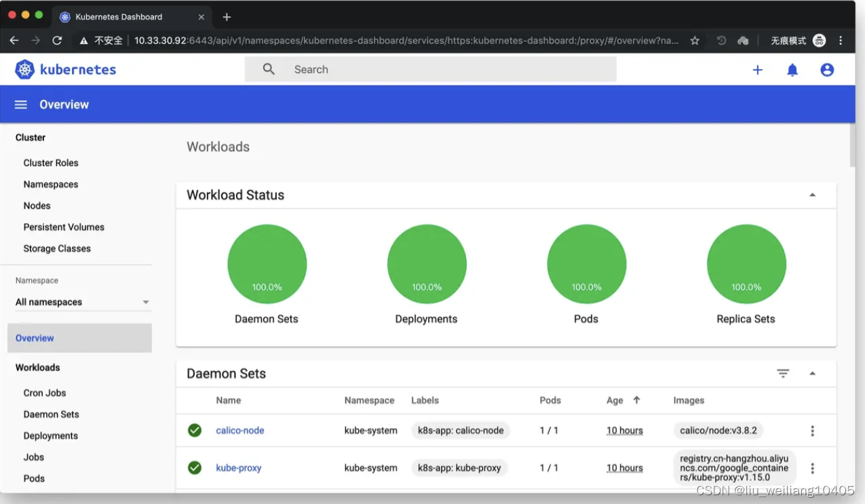Click the Deployments green status circle
The width and height of the screenshot is (865, 504).
pyautogui.click(x=427, y=264)
